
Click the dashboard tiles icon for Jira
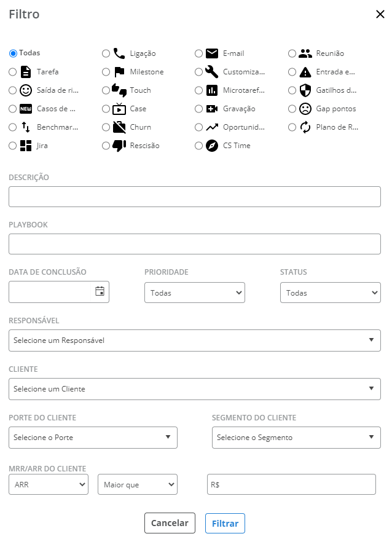point(26,146)
